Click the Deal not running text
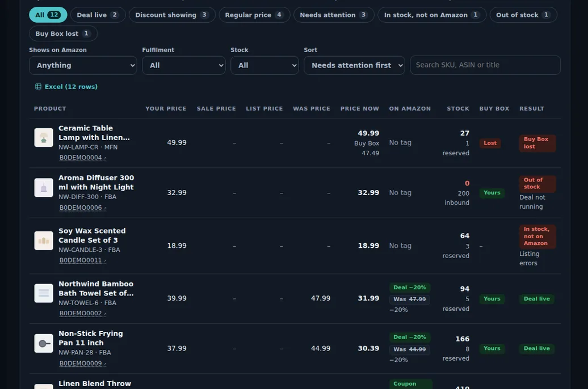This screenshot has width=588, height=389. coord(532,202)
